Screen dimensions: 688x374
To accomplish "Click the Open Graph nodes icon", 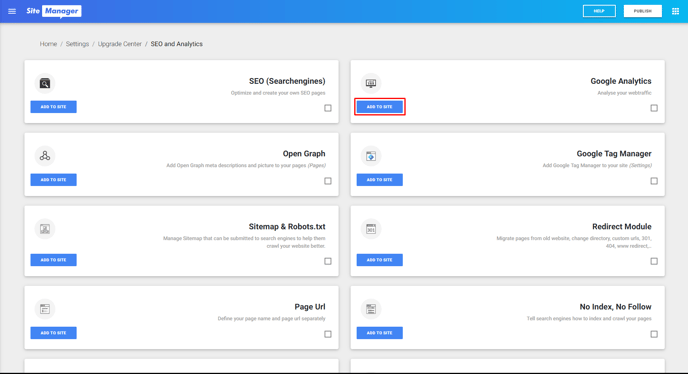I will point(45,156).
